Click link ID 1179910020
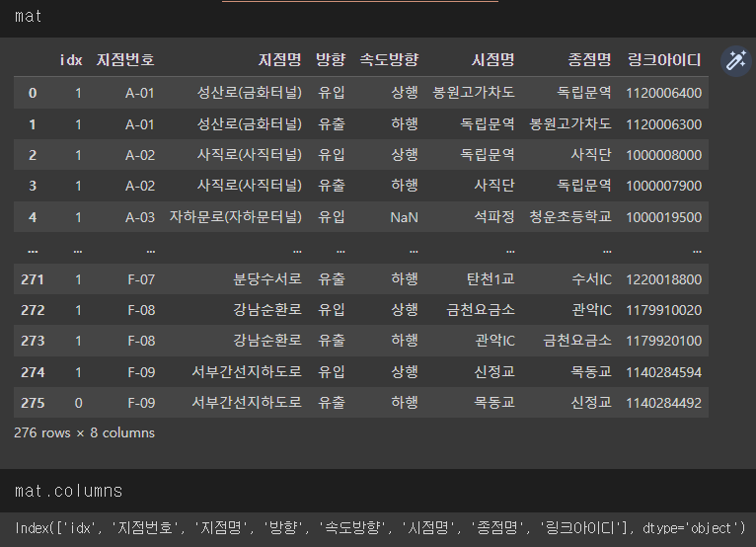The image size is (756, 547). pos(663,310)
